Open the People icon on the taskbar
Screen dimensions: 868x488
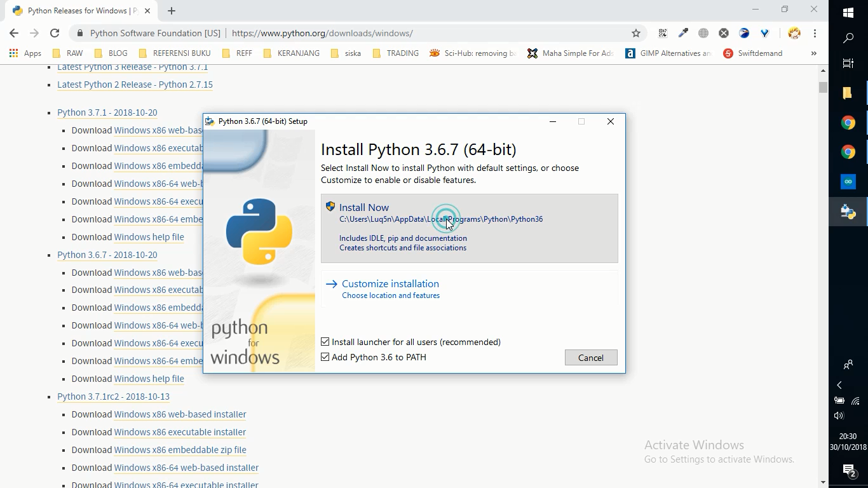click(848, 365)
